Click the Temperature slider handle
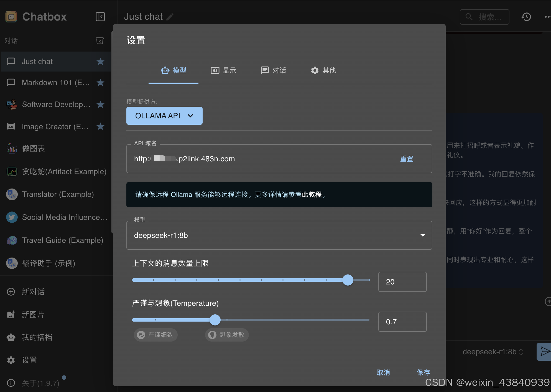Screen dimensions: 551x392 pos(215,320)
